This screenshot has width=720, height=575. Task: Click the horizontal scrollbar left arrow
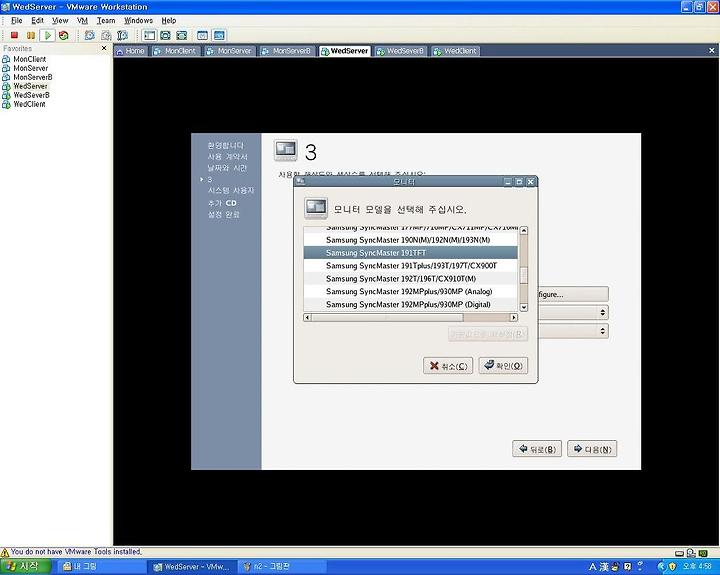(x=308, y=317)
